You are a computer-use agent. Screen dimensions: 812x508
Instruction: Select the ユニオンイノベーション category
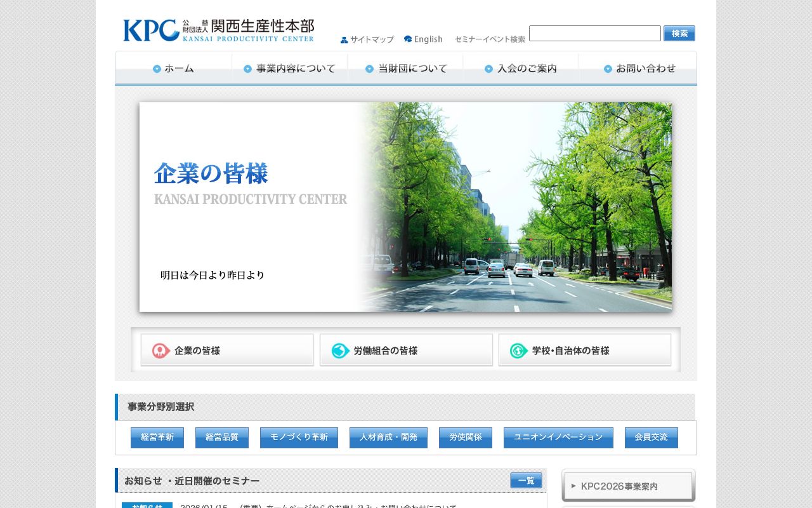[x=558, y=438]
